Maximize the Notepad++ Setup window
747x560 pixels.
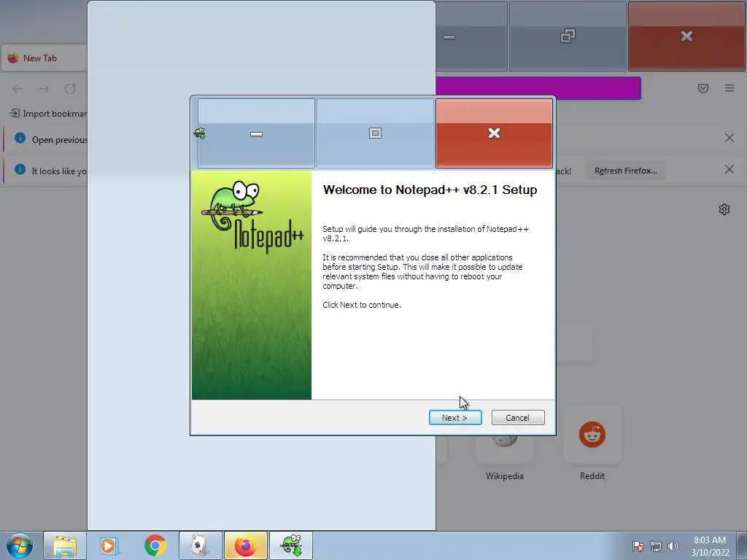[x=375, y=133]
